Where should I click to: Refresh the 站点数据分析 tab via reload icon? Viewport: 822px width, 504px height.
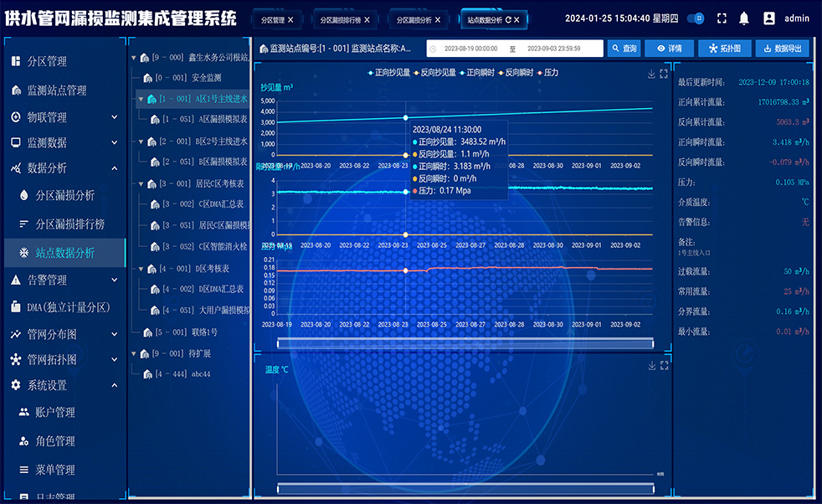[x=507, y=19]
